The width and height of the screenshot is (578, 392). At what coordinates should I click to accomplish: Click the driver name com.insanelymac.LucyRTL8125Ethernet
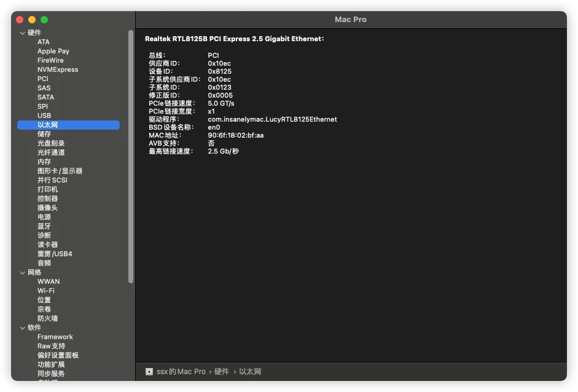click(272, 119)
